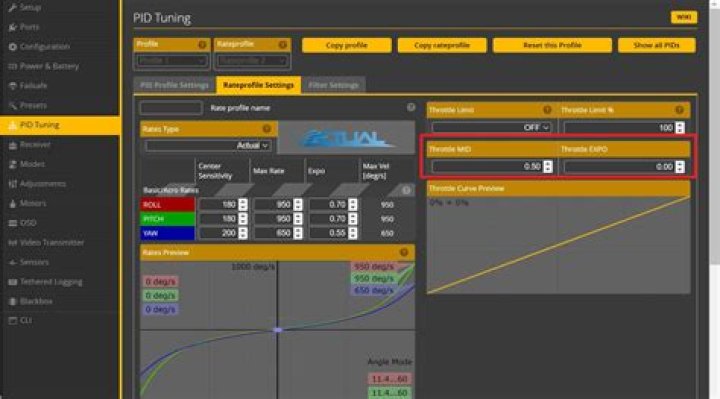Image resolution: width=720 pixels, height=399 pixels.
Task: Switch to Filter Settings tab
Action: coord(333,85)
